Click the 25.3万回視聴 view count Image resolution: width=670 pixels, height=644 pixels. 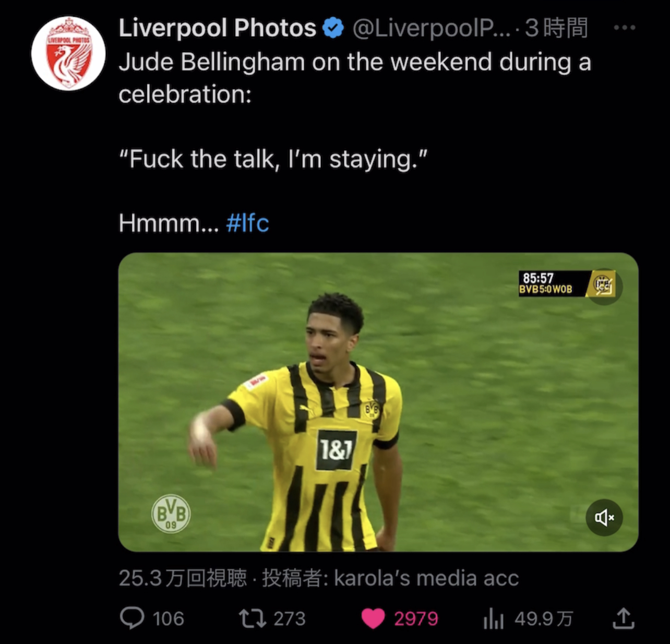click(x=182, y=578)
